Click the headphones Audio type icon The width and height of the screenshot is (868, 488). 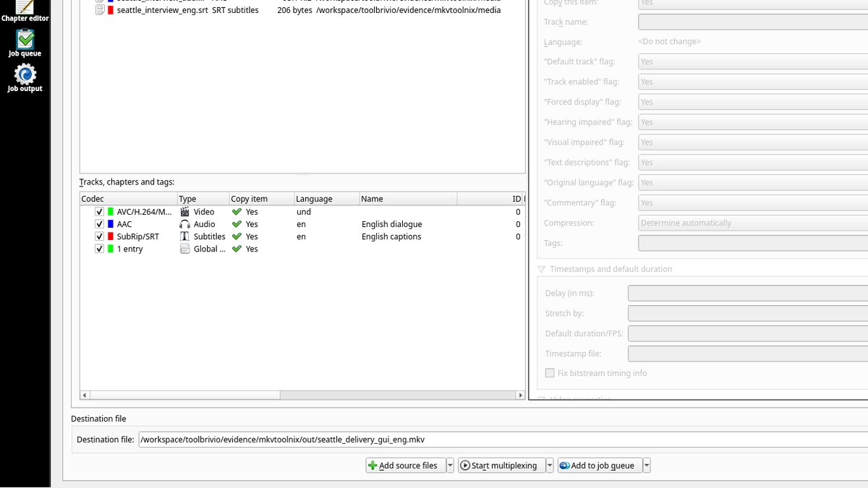coord(185,224)
